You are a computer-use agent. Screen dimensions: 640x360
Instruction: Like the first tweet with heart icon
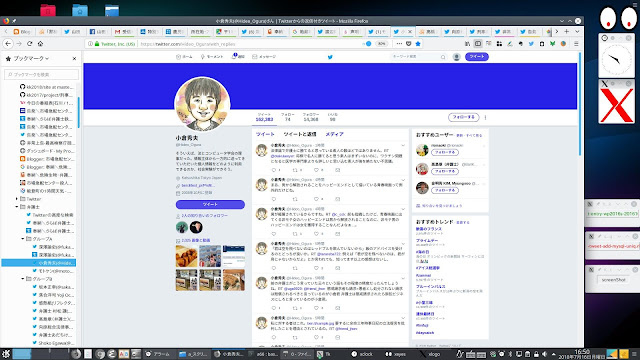(x=316, y=170)
